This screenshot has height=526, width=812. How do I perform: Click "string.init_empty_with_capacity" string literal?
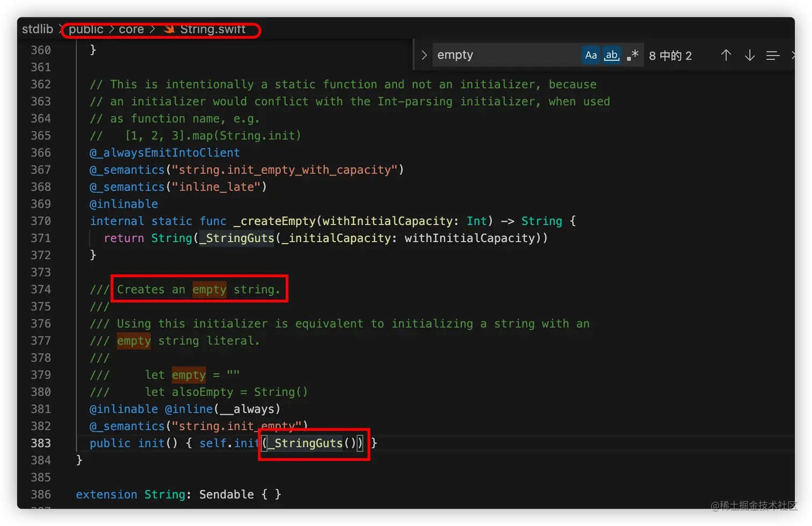(x=285, y=170)
